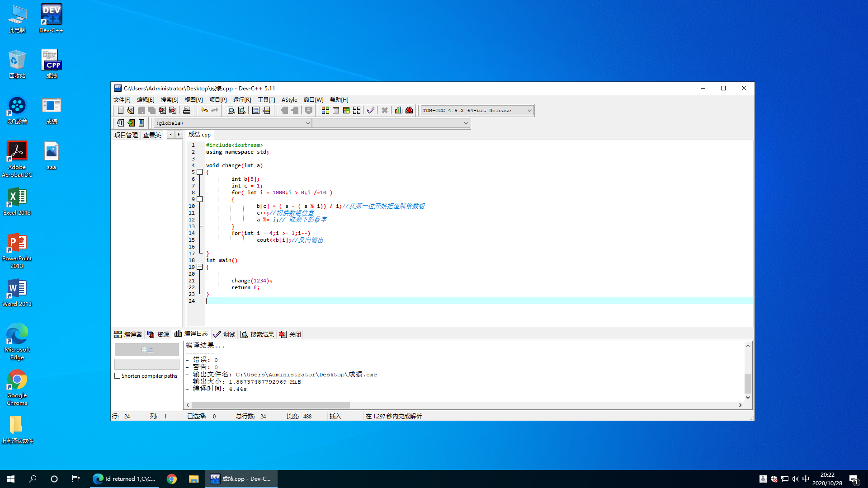Toggle the bookmark icon
Screen dimensions: 868x488
pyautogui.click(x=142, y=123)
